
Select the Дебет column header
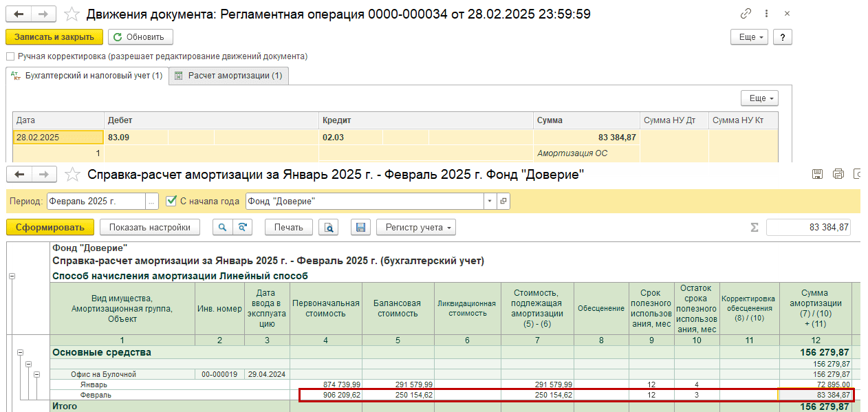pos(211,120)
